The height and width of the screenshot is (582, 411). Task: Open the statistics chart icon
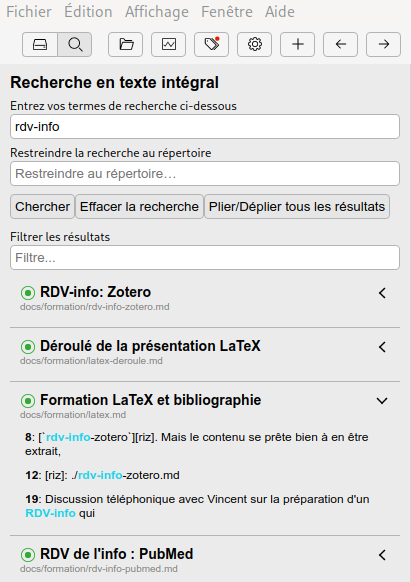tap(169, 45)
